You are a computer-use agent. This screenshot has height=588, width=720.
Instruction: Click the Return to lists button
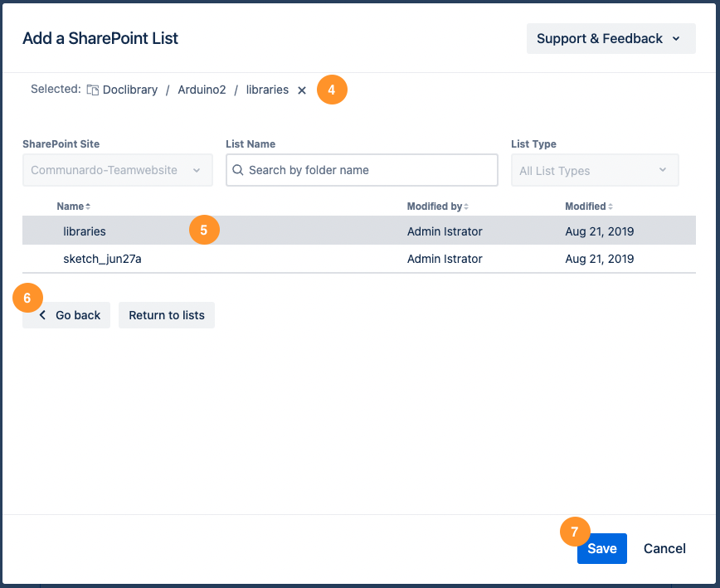click(167, 315)
